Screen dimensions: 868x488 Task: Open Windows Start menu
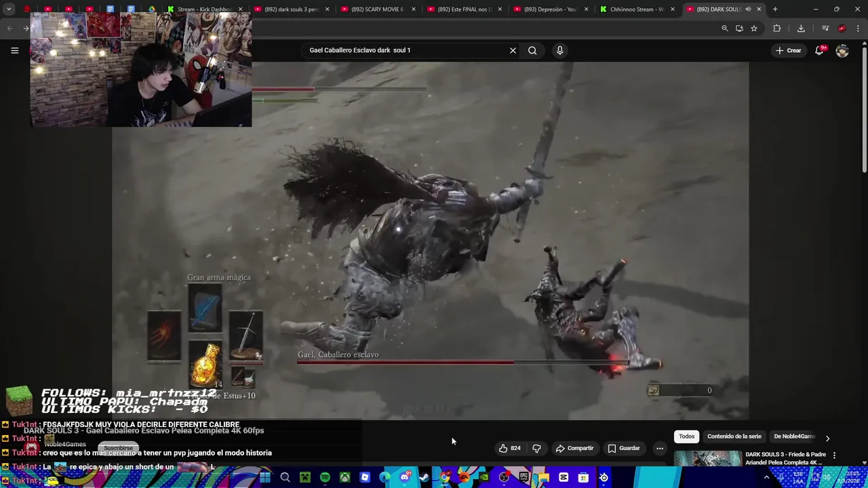point(264,477)
